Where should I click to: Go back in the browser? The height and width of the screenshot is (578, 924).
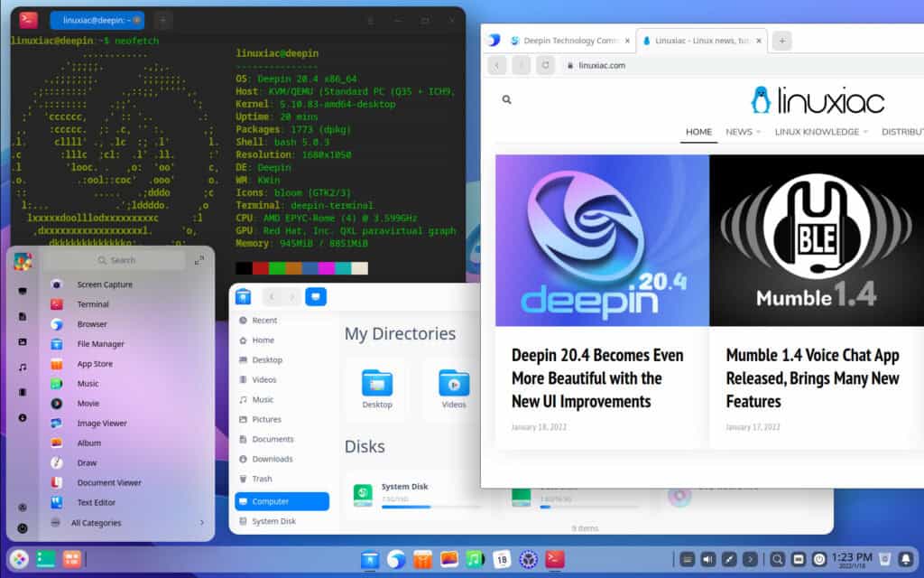click(497, 65)
